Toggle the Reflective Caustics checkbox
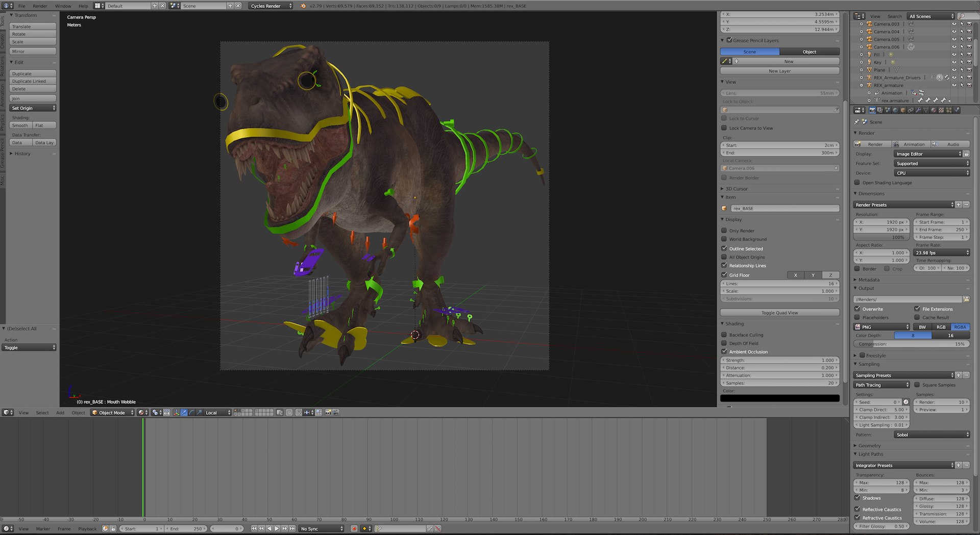This screenshot has width=980, height=535. click(x=857, y=509)
